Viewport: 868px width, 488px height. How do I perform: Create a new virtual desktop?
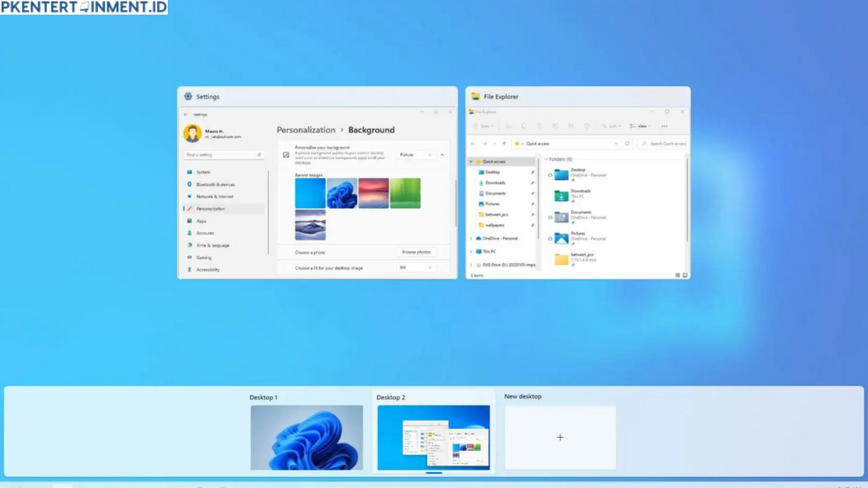coord(560,437)
